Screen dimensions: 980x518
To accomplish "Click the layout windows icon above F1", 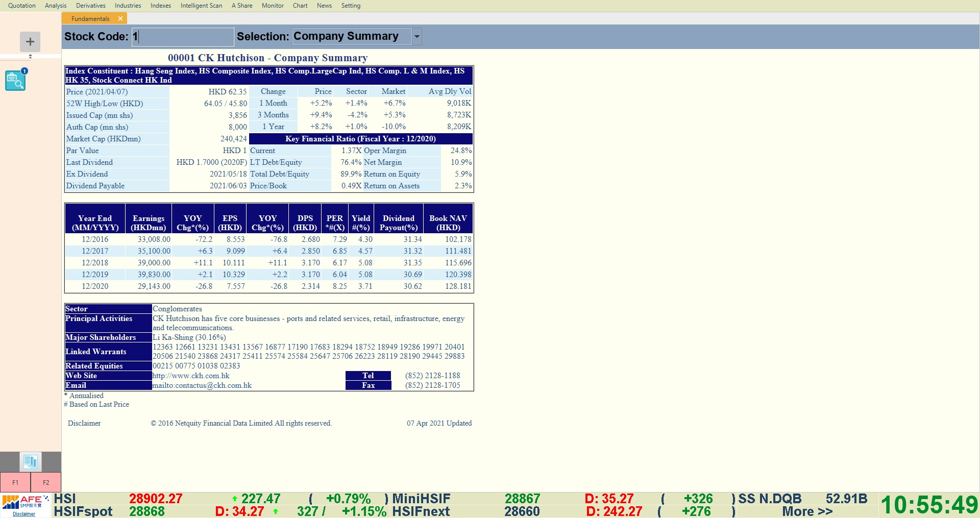I will tap(31, 462).
